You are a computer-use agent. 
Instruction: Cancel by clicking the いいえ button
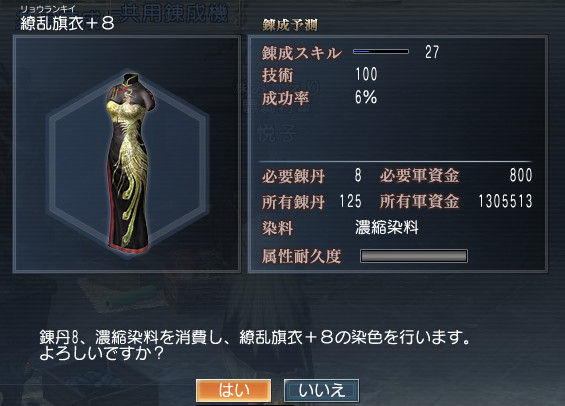point(321,390)
